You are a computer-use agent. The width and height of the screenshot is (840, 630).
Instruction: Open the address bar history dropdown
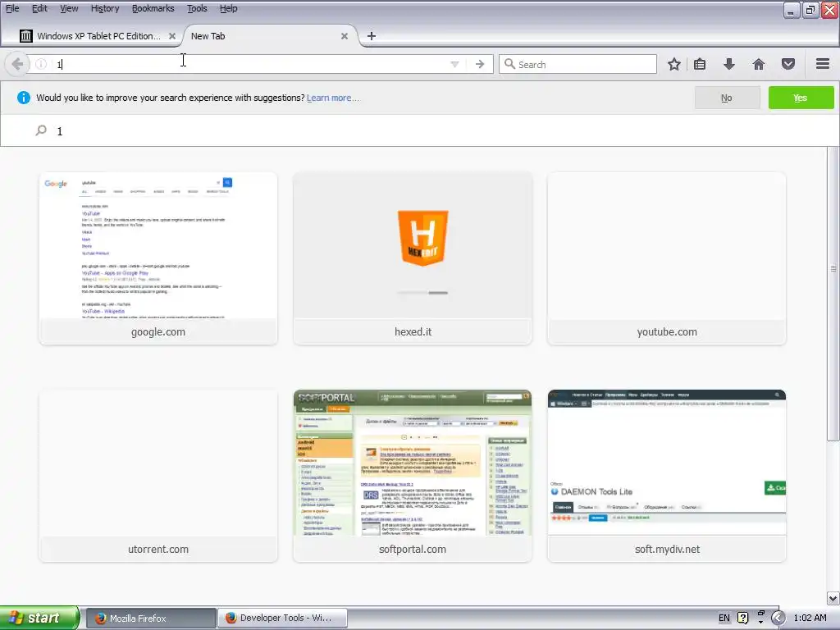454,64
